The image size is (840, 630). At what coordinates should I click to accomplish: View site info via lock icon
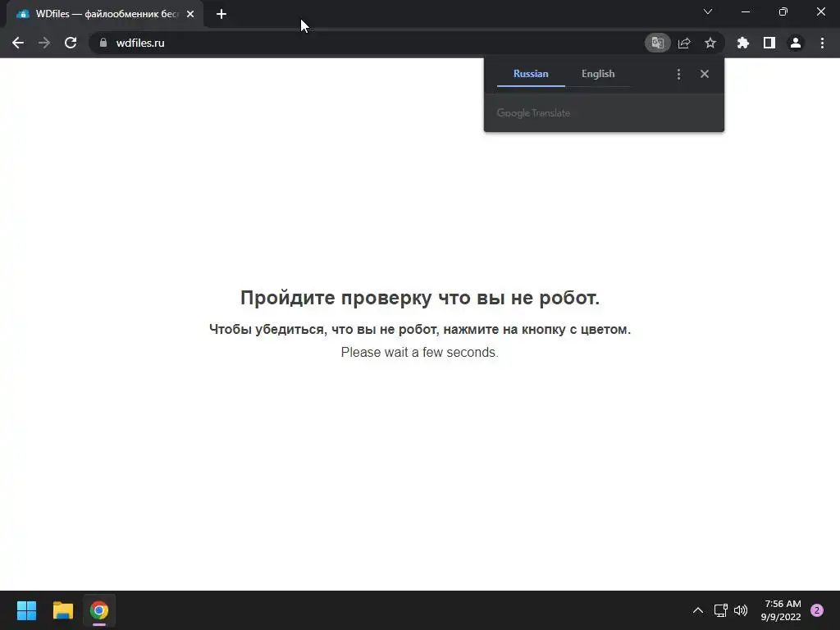(x=103, y=43)
